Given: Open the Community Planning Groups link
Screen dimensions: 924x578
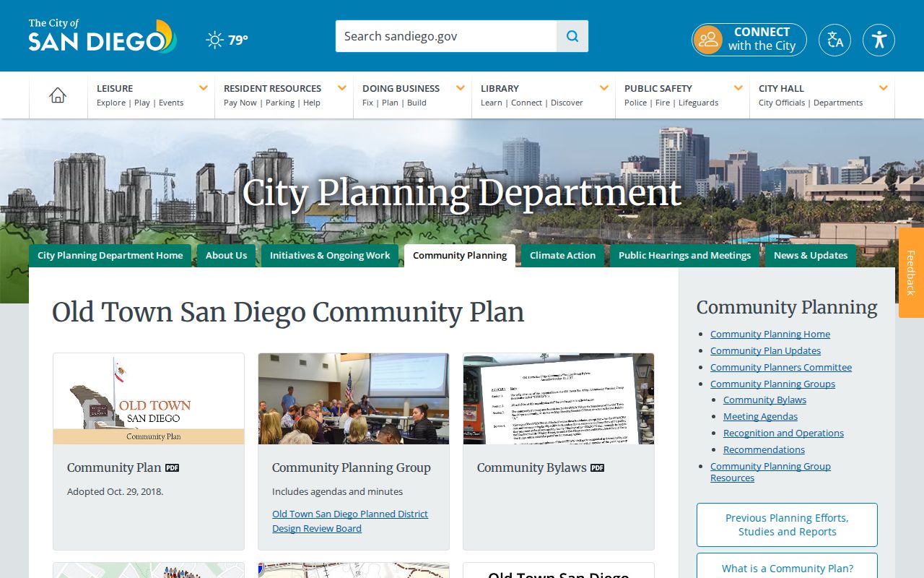Looking at the screenshot, I should (x=772, y=384).
